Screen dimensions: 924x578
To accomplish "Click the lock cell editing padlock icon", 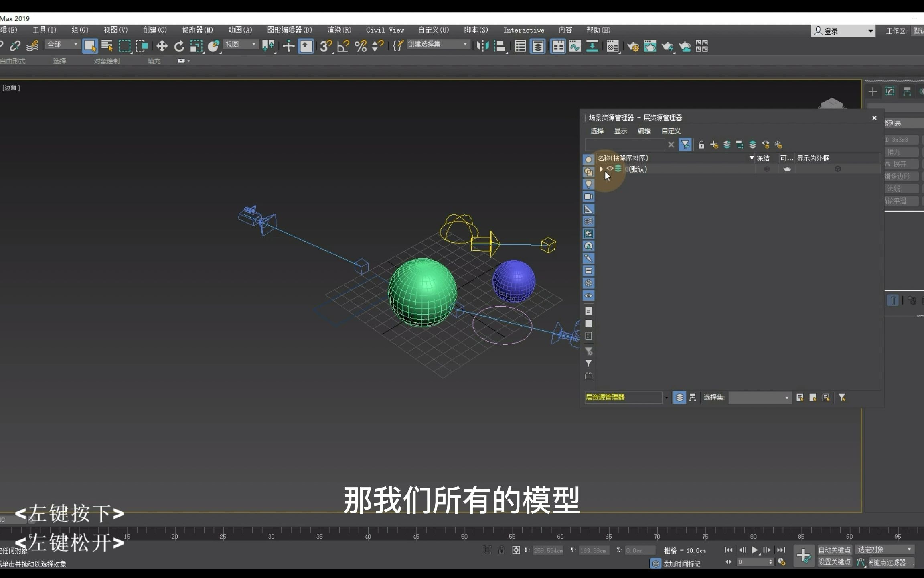I will (701, 144).
